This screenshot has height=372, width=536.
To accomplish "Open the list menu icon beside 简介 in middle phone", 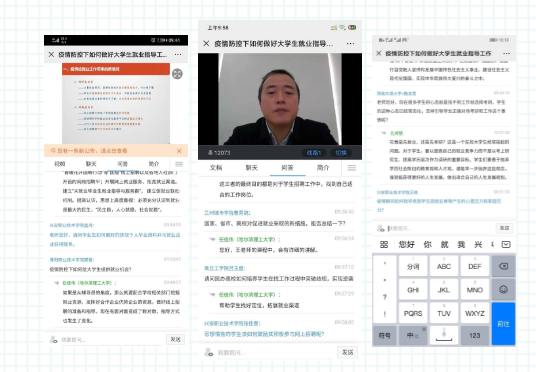I will tap(352, 168).
